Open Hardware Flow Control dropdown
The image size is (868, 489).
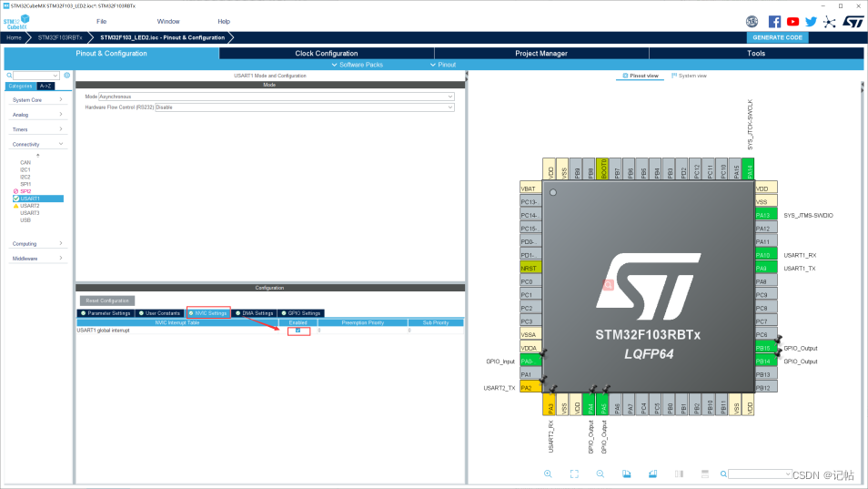click(x=304, y=107)
